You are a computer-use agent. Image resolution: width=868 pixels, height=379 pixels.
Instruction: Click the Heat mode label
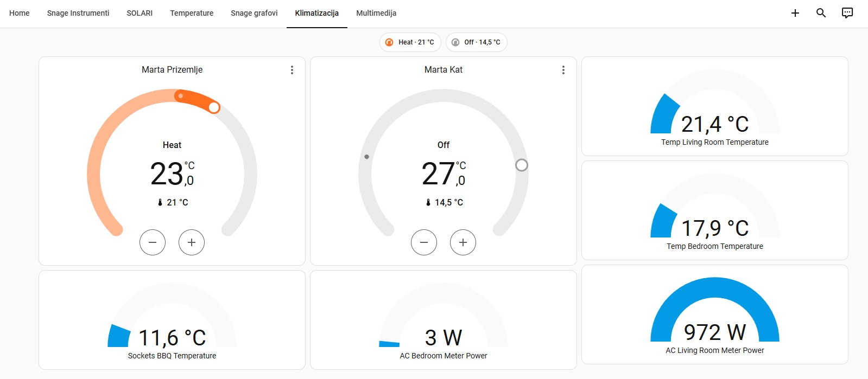(x=172, y=145)
